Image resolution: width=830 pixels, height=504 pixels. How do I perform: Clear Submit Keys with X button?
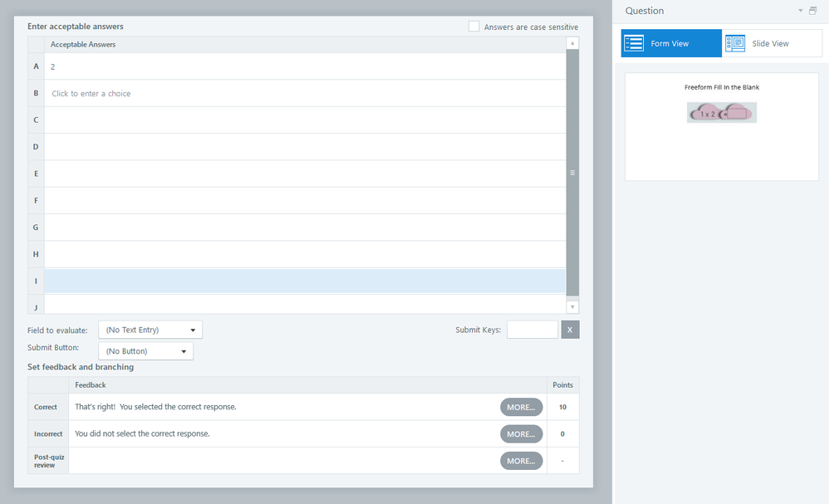tap(570, 330)
